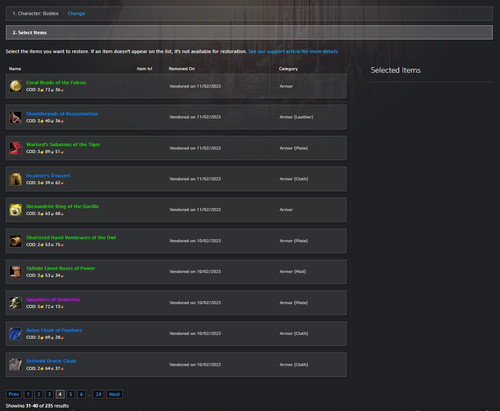The width and height of the screenshot is (500, 411).
Task: Go to next page with Next
Action: 114,394
